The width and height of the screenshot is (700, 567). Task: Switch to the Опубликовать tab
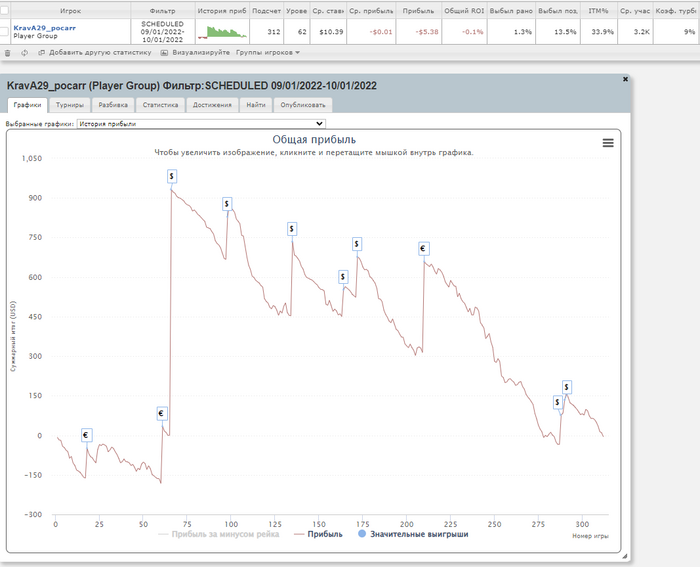point(303,105)
